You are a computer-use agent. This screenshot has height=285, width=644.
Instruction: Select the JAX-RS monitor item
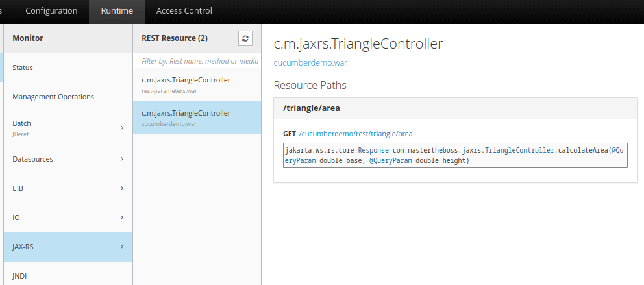[68, 247]
